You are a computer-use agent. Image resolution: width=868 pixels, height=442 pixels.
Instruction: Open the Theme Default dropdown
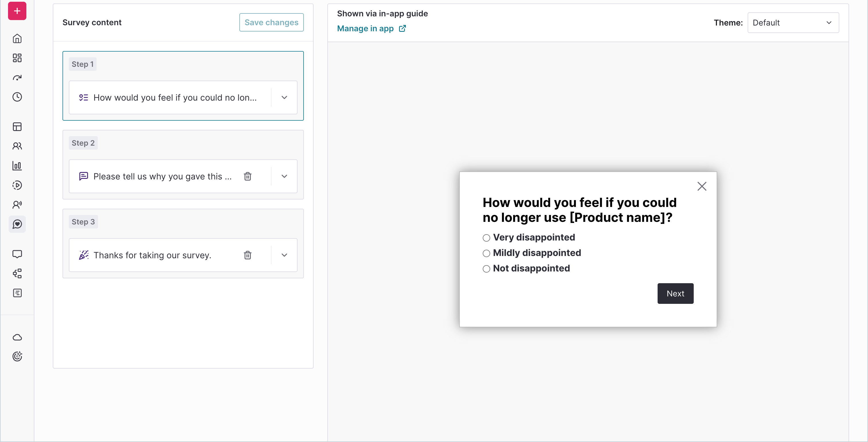point(793,23)
